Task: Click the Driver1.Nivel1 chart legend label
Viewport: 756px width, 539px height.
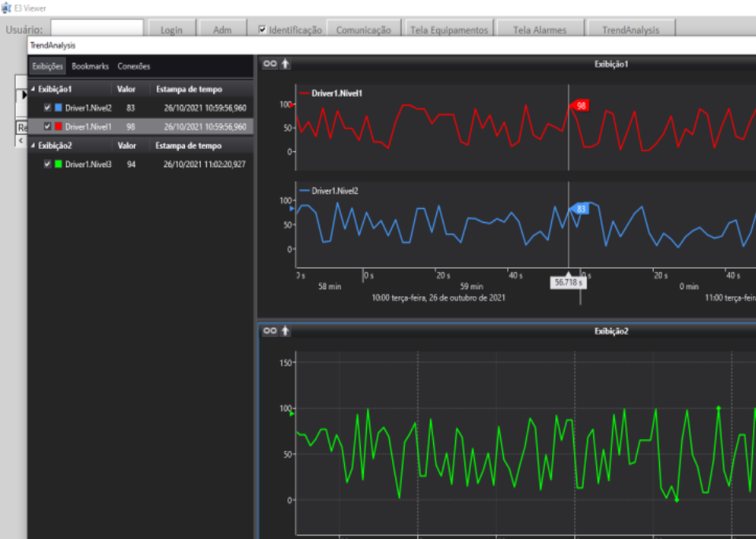Action: pos(336,94)
